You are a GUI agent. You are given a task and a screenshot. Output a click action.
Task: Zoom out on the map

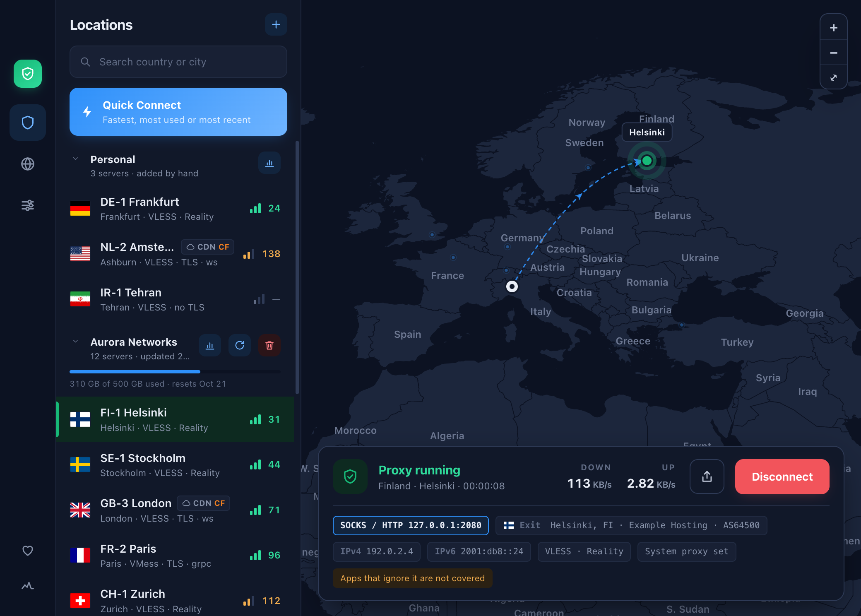coord(834,53)
